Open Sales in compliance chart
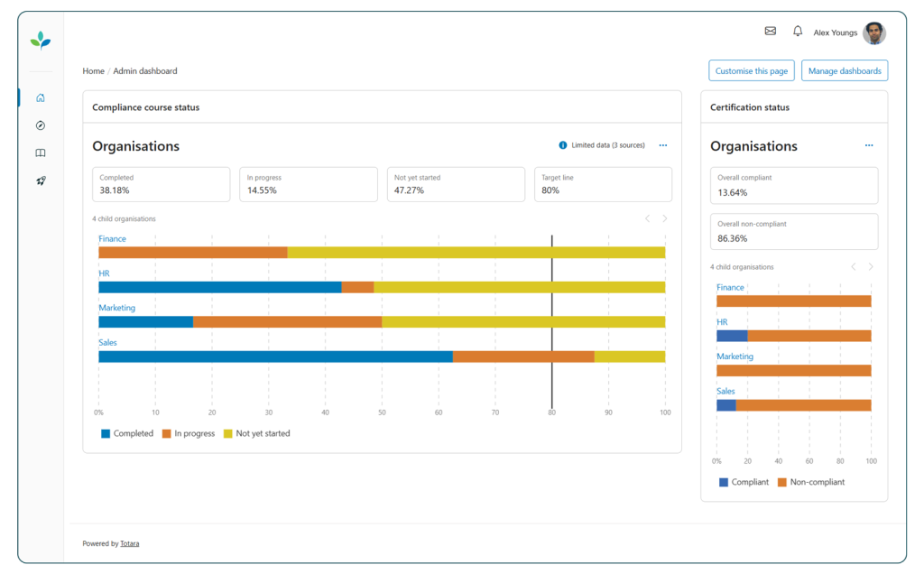Screen dimensions: 924x574 (107, 342)
